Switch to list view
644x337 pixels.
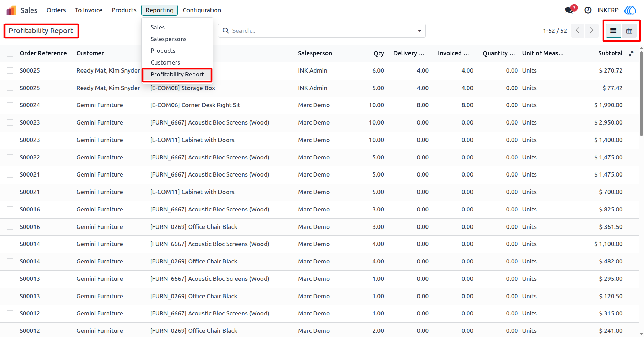[x=613, y=31]
